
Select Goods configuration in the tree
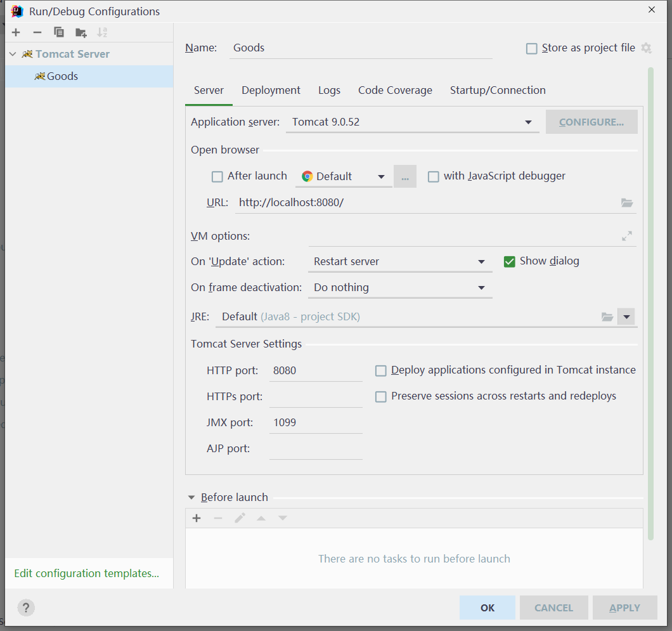[x=89, y=76]
